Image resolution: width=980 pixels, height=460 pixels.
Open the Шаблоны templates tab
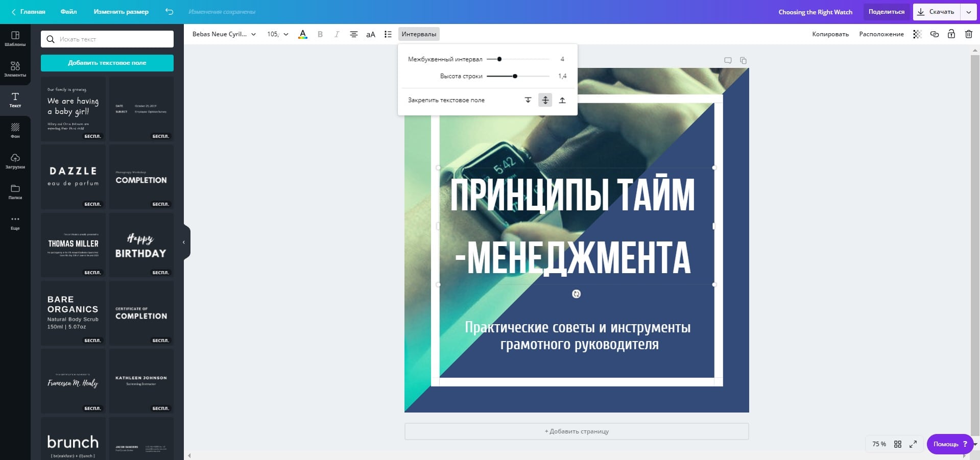click(15, 39)
